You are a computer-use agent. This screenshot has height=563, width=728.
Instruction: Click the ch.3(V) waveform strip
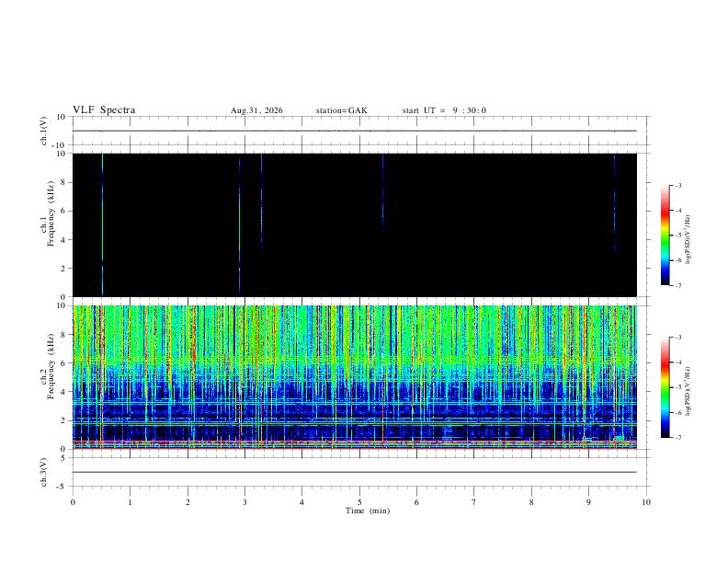(355, 472)
